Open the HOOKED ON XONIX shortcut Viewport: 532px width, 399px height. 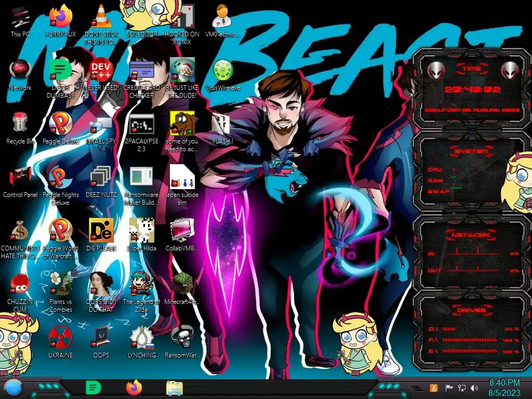coord(182,24)
